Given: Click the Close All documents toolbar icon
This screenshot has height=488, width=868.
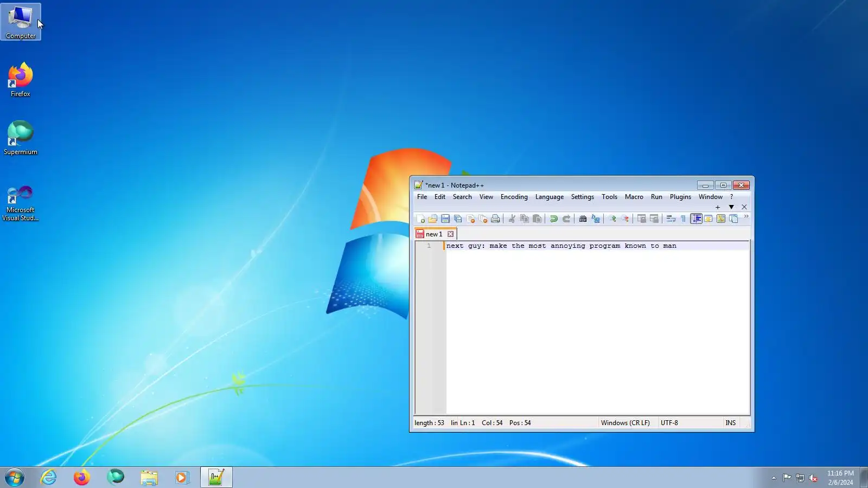Looking at the screenshot, I should [x=483, y=219].
